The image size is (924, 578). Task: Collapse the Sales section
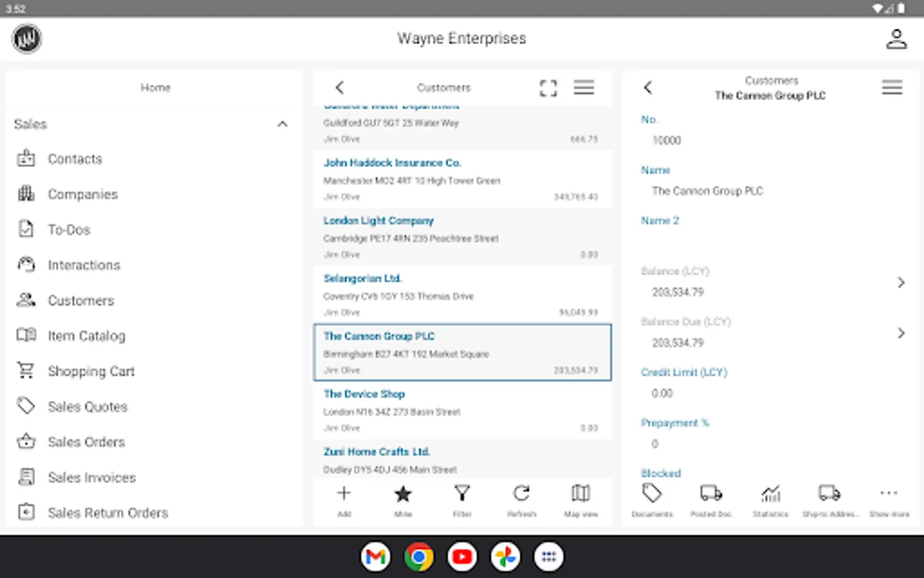point(282,124)
